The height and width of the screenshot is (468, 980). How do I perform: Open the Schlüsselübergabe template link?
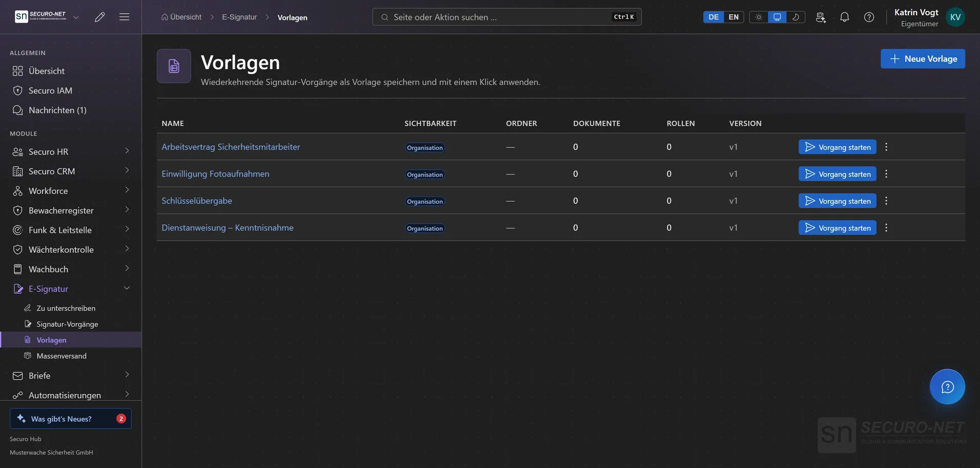[x=197, y=201]
